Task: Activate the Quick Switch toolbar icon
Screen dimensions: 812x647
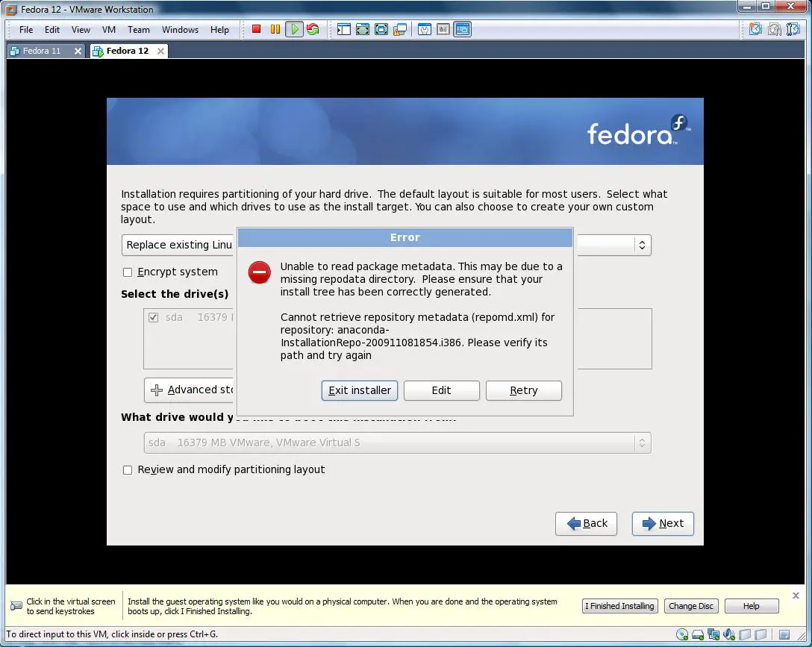Action: (381, 30)
